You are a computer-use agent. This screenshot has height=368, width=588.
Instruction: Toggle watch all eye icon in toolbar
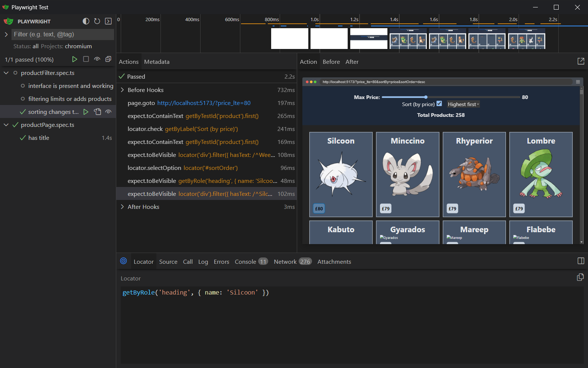click(97, 59)
